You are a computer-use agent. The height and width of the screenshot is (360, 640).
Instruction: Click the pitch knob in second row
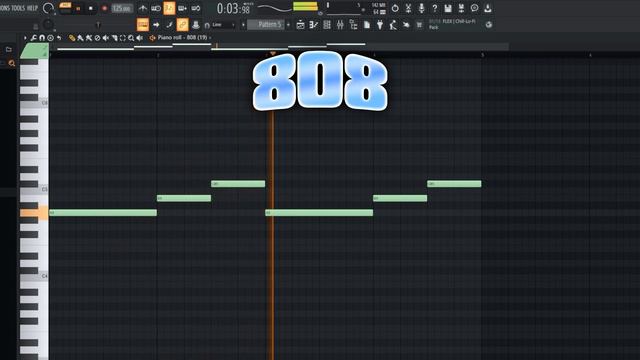click(48, 25)
